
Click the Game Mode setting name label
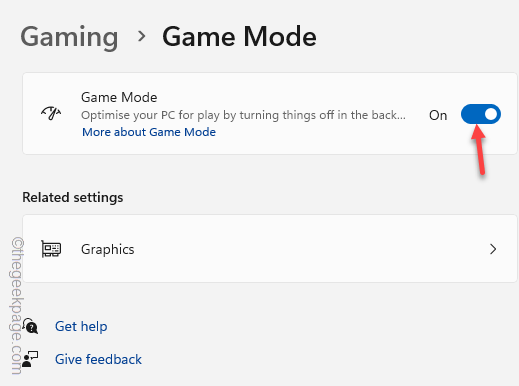click(x=119, y=97)
